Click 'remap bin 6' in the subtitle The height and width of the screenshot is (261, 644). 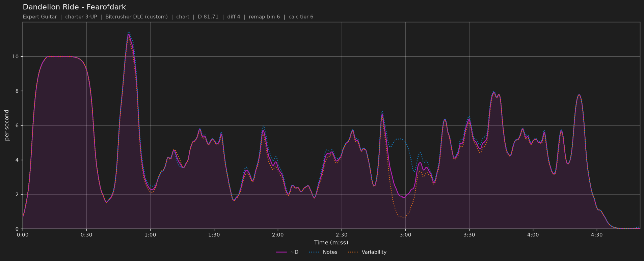pyautogui.click(x=264, y=17)
